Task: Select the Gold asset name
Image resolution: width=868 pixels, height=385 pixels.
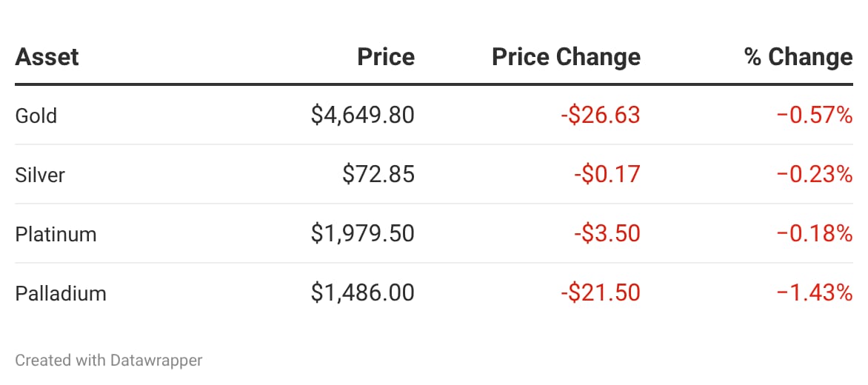Action: [x=36, y=115]
